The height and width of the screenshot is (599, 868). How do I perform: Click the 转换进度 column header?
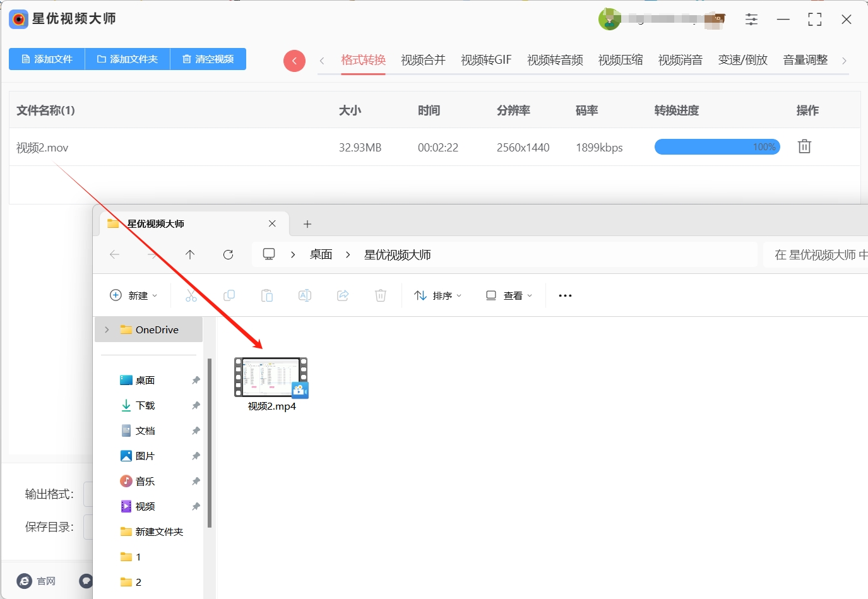pos(677,110)
